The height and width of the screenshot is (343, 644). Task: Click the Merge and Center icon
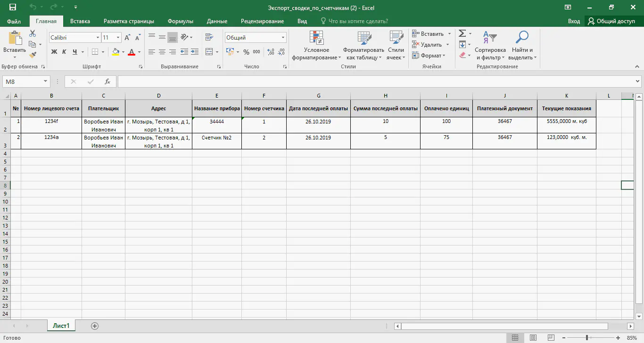point(209,52)
